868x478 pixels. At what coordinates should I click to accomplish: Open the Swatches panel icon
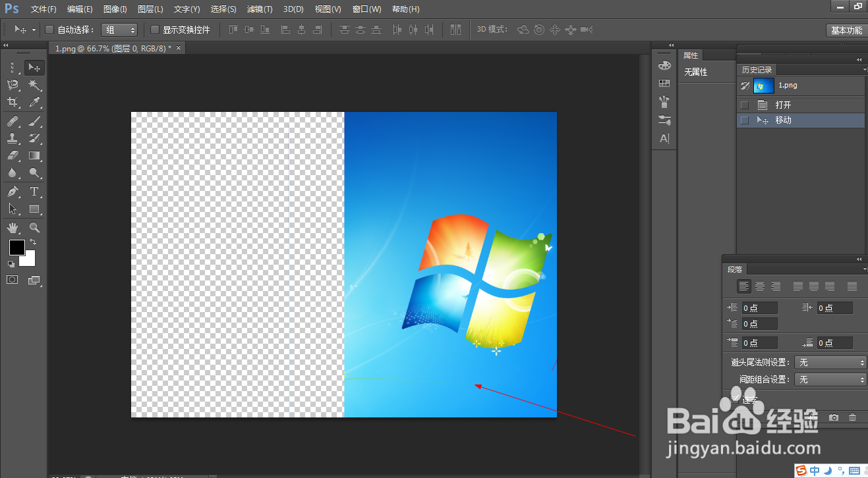[664, 84]
